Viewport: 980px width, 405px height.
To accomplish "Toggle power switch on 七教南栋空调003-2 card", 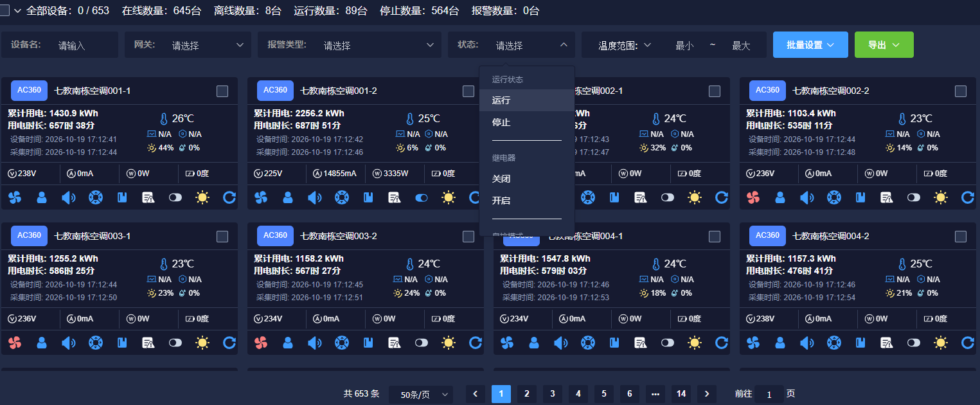I will 422,343.
